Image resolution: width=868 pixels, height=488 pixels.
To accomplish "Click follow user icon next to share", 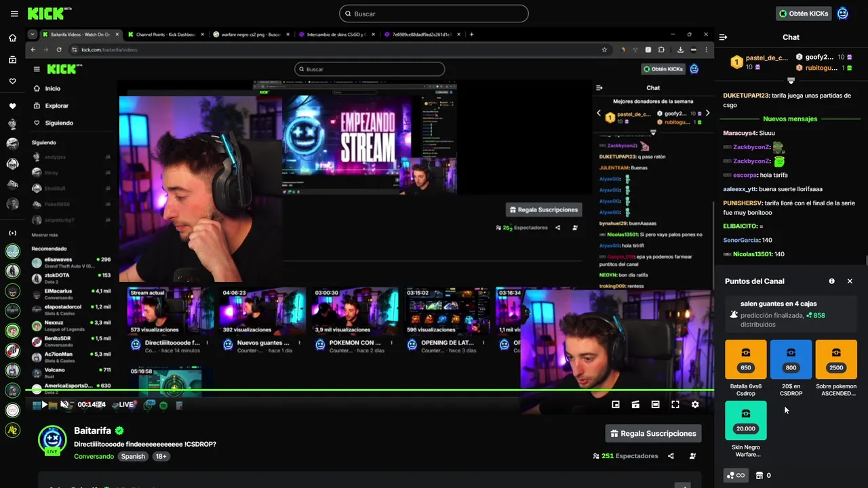I will 692,456.
